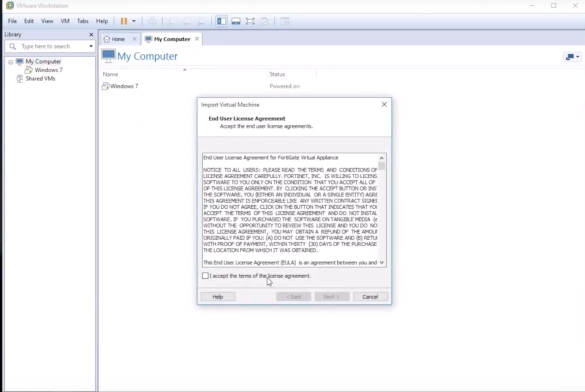Click the EULA scrollbar up arrow
The width and height of the screenshot is (585, 392).
pyautogui.click(x=382, y=158)
